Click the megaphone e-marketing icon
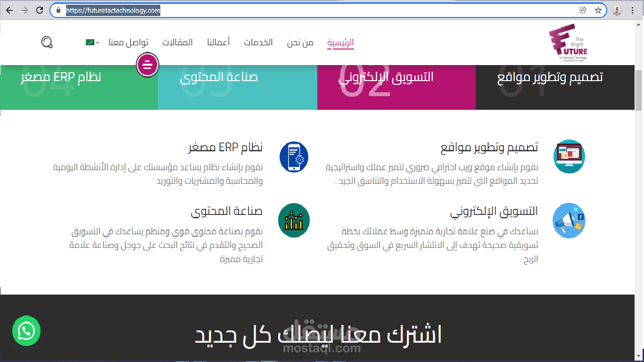 click(x=569, y=220)
